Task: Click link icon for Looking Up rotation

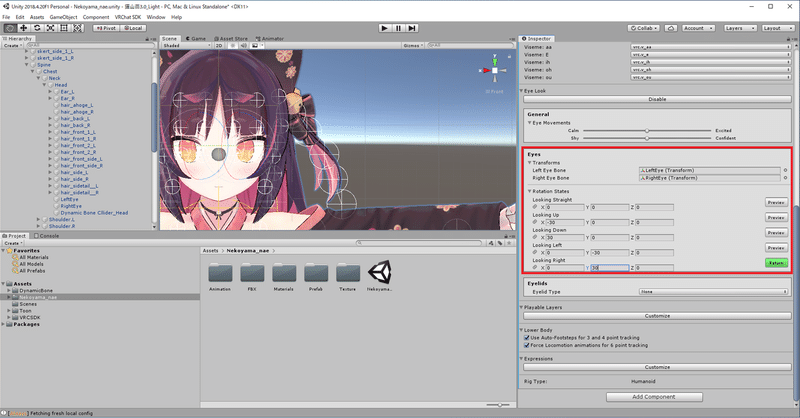Action: pos(535,222)
